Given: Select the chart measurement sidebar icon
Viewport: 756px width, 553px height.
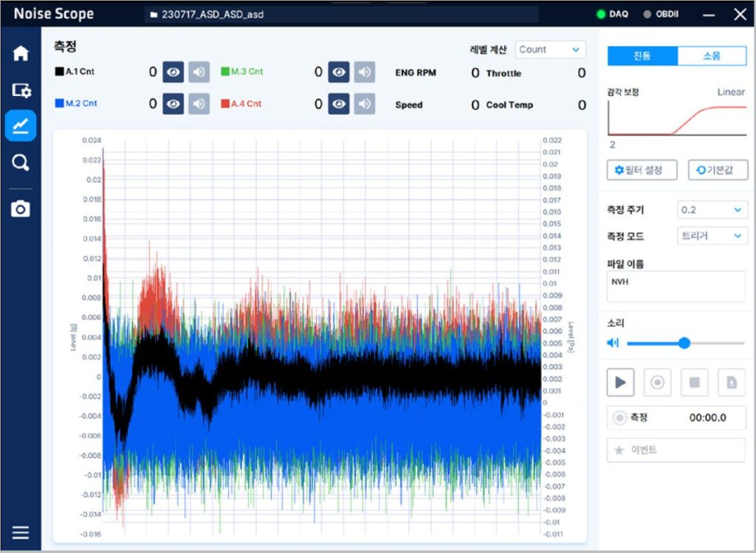Looking at the screenshot, I should point(21,126).
